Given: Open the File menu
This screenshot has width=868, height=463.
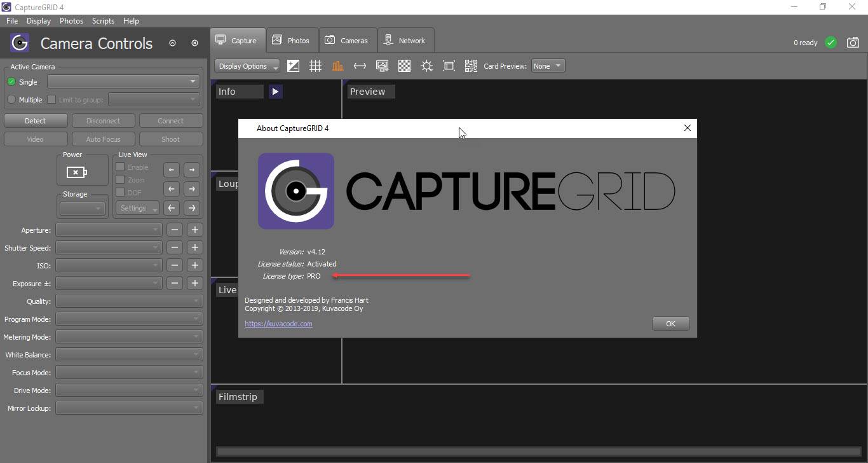Looking at the screenshot, I should 12,21.
